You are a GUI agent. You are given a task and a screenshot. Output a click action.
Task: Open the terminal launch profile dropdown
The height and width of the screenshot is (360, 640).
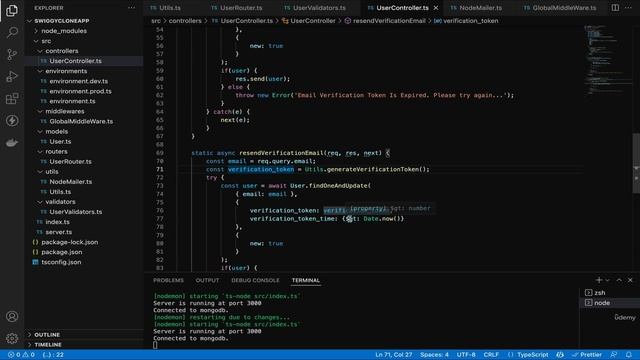[x=607, y=280]
